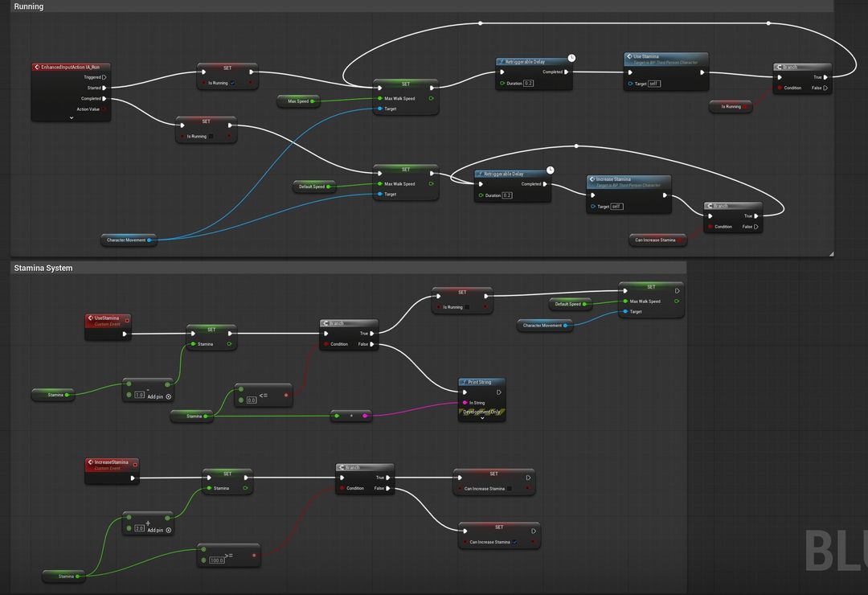Click the Print String In String pin
This screenshot has width=868, height=595.
(x=465, y=403)
